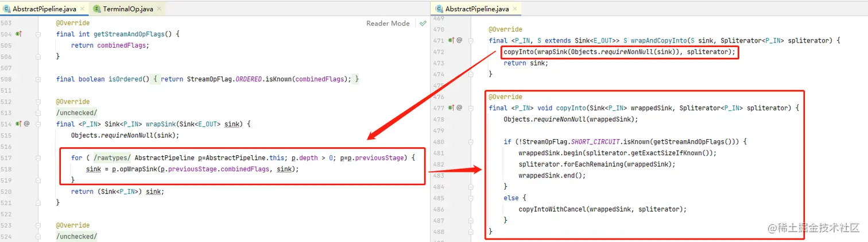
Task: Click line number 472 in the gutter
Action: pos(439,52)
